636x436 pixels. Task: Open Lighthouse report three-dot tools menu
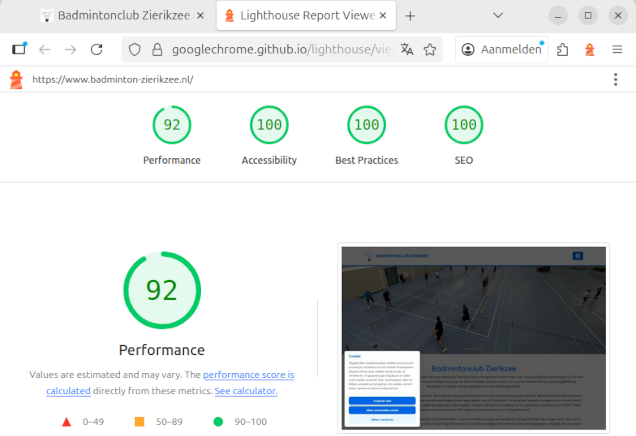[x=615, y=80]
